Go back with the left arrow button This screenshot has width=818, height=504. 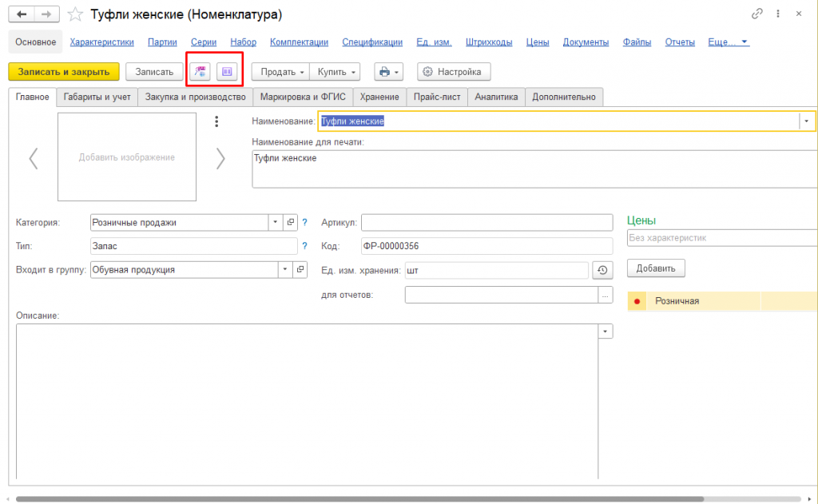(22, 14)
